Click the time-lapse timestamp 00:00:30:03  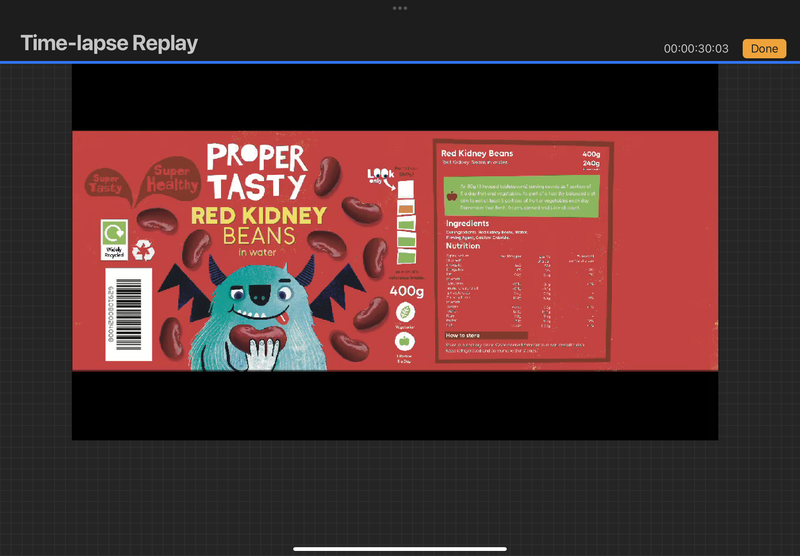(x=696, y=49)
